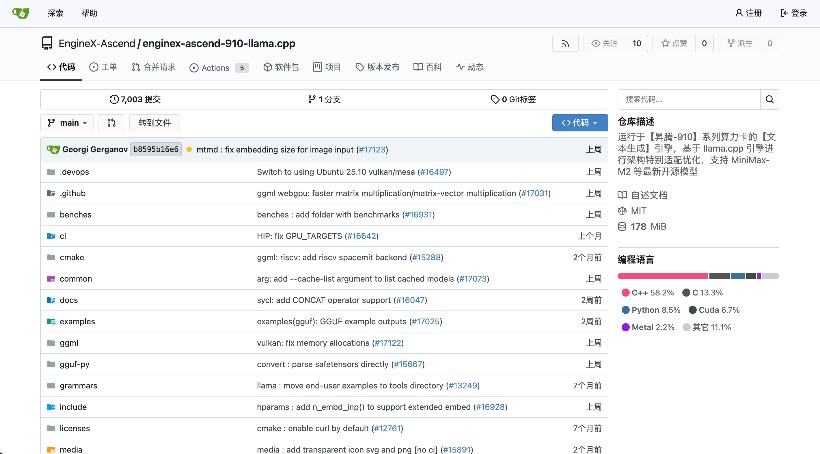Click the search magnifier icon beside code search
The height and width of the screenshot is (454, 820).
(x=769, y=99)
